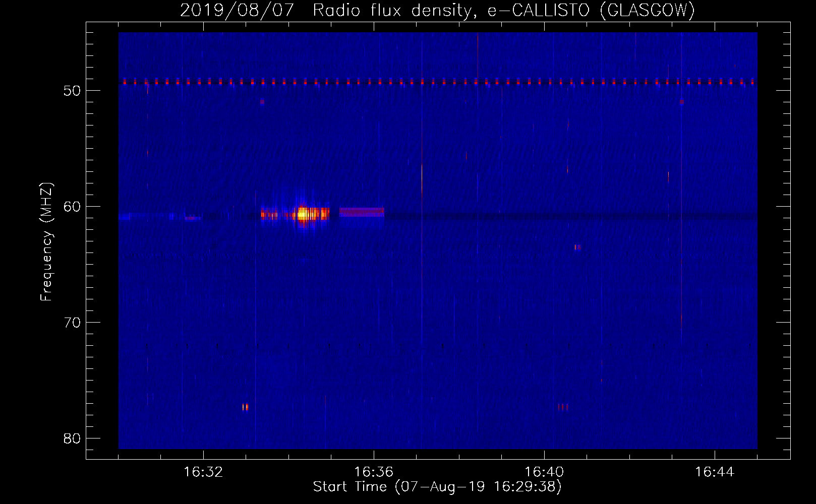Click the small red spot near 63.5 MHz
Image resolution: width=816 pixels, height=504 pixels.
click(x=577, y=247)
